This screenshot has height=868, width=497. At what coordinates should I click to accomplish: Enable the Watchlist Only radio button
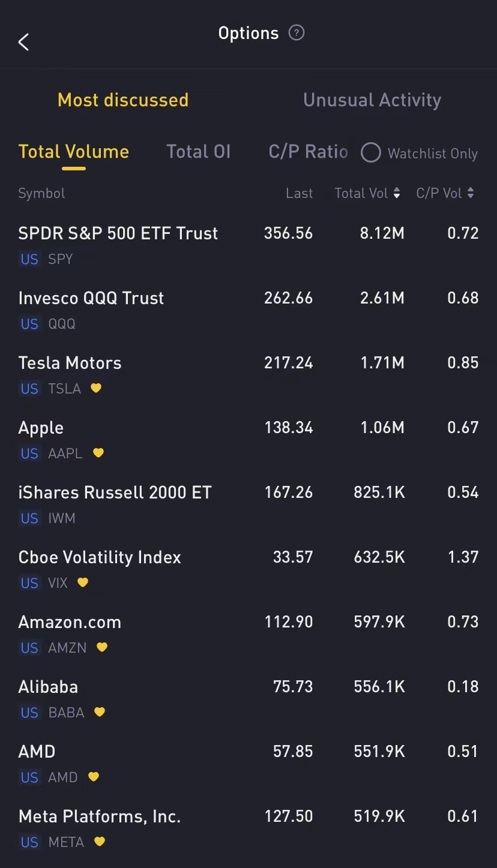pos(371,153)
